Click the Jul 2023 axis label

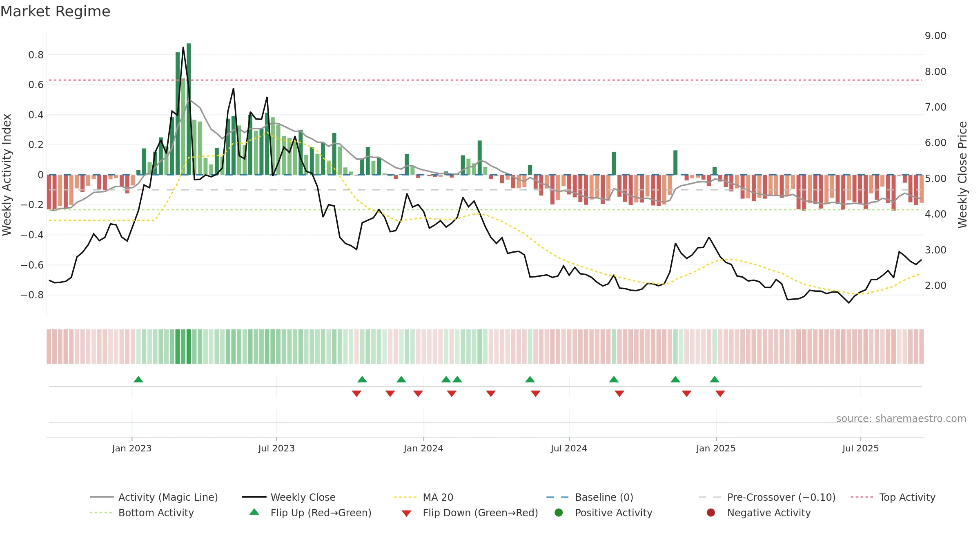276,448
